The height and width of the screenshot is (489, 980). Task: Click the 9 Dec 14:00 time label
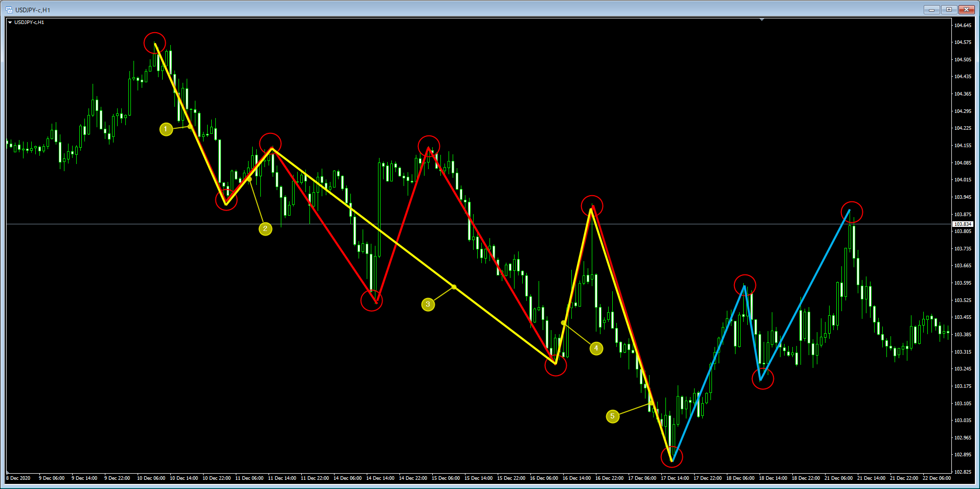point(84,478)
